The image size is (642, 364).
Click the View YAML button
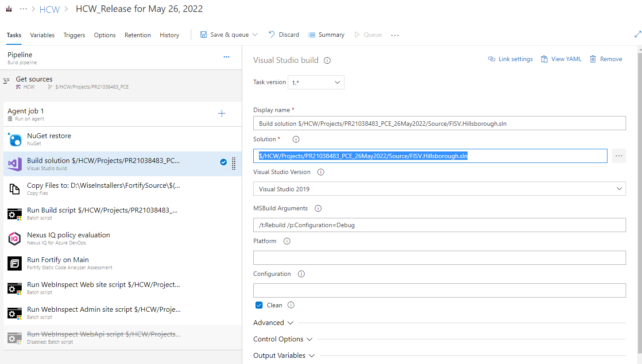[561, 59]
